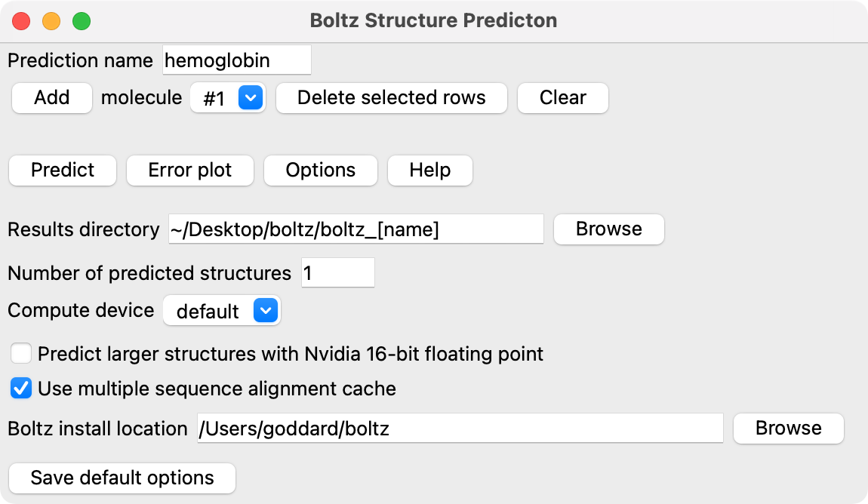Uncheck Use multiple sequence alignment cache

(x=22, y=389)
